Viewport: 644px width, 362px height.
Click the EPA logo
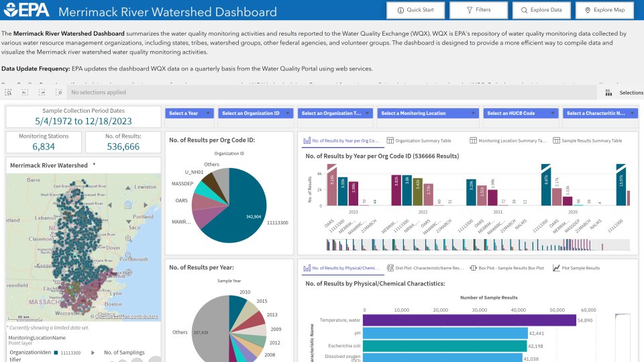26,11
